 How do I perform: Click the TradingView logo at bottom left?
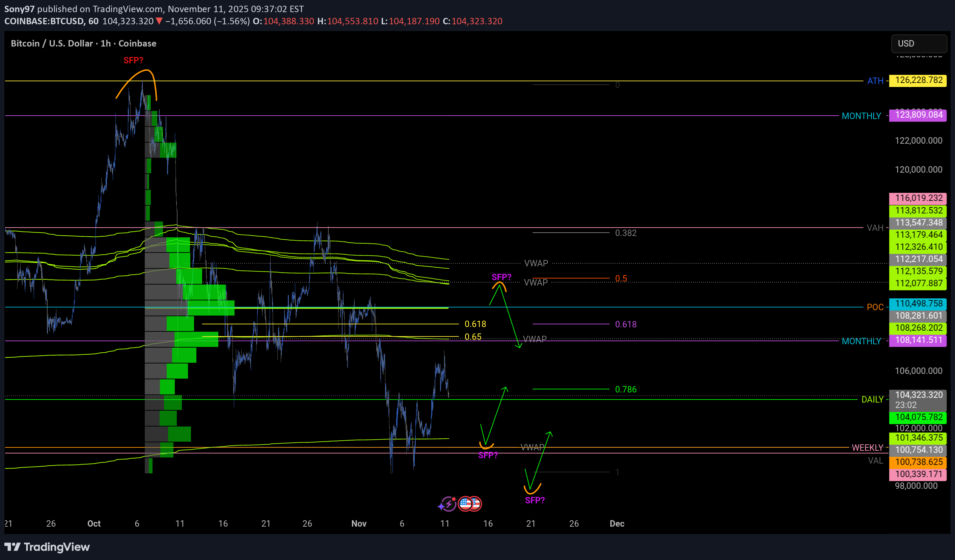pyautogui.click(x=47, y=547)
